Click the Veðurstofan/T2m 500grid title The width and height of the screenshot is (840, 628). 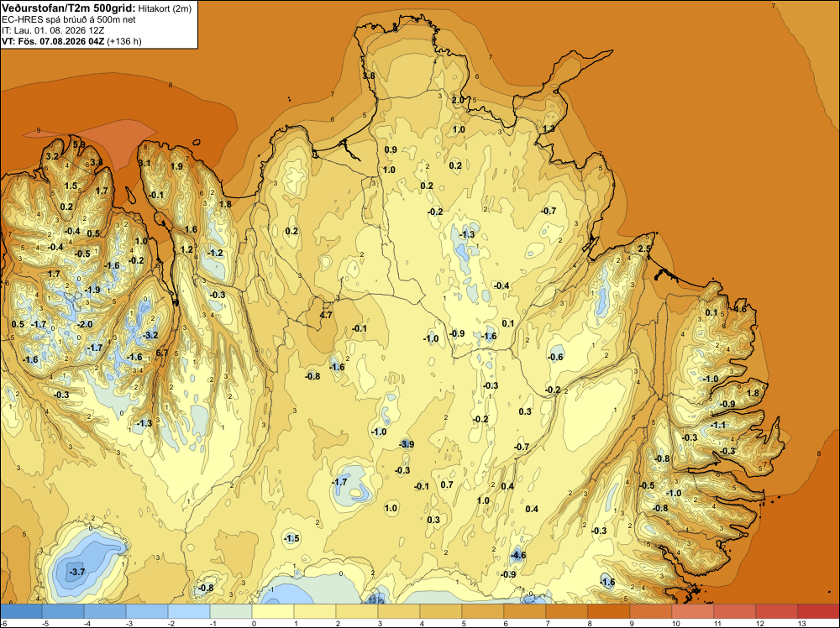point(69,8)
